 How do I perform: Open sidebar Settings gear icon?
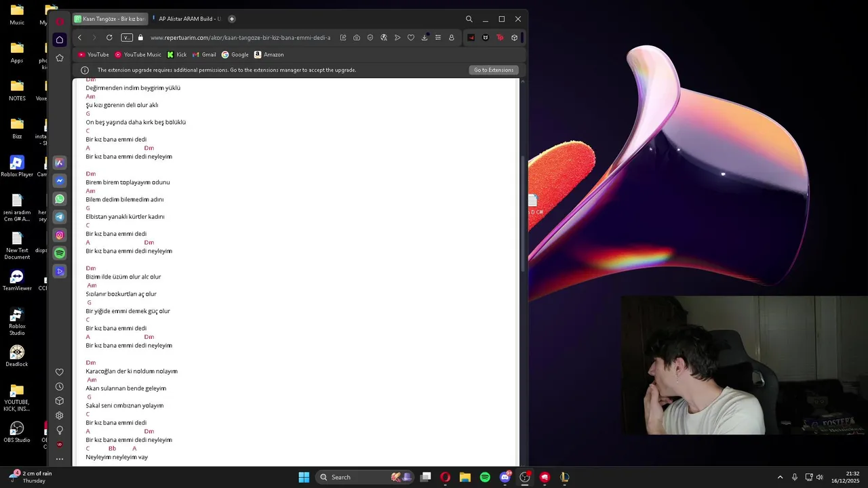[x=60, y=415]
